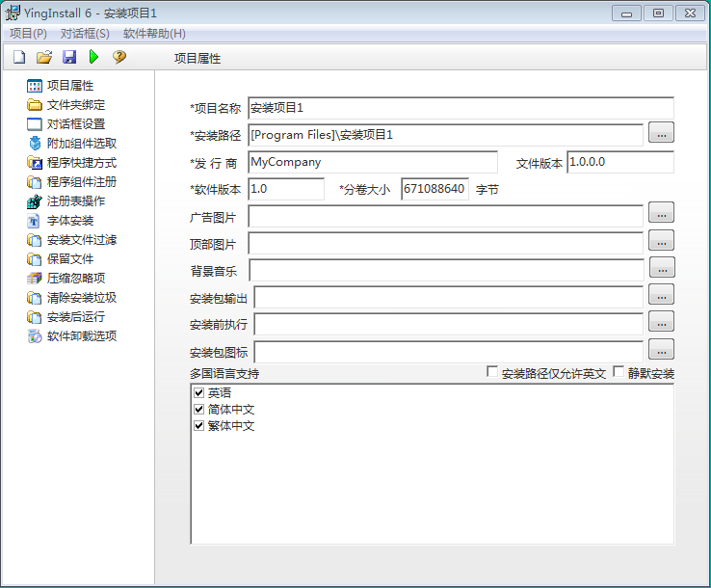Click the Save disk toolbar icon

pos(69,58)
